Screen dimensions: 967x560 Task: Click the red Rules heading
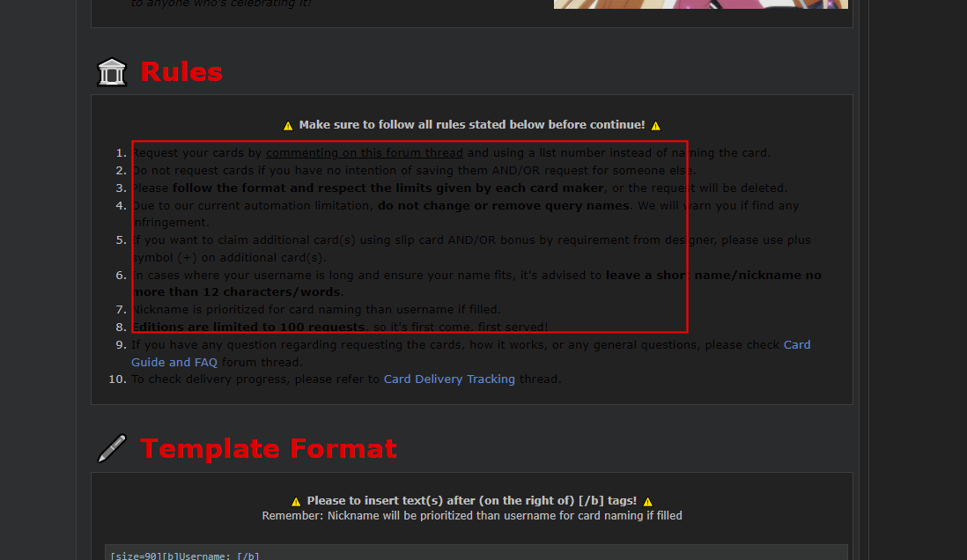click(x=181, y=72)
